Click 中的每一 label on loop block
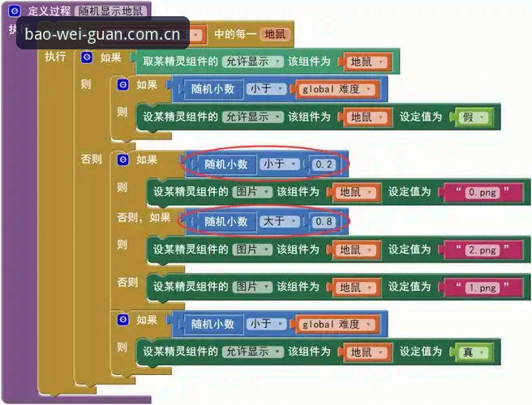Screen dimensions: 532x405 235,34
